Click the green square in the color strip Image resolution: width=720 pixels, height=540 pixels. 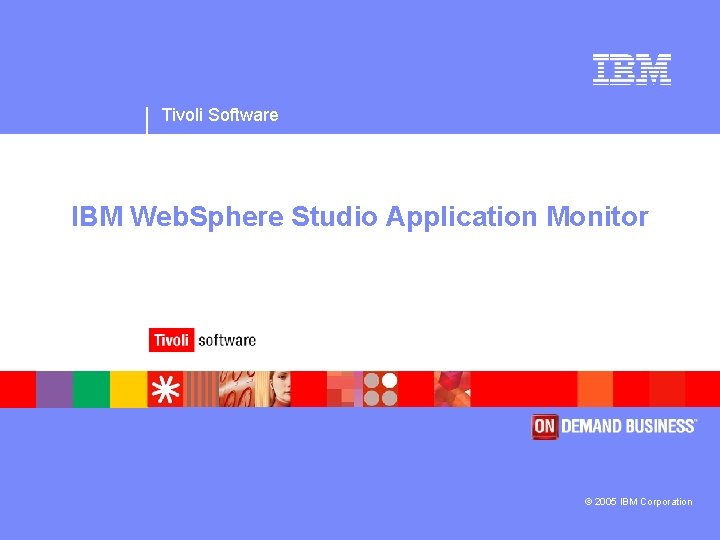(91, 389)
